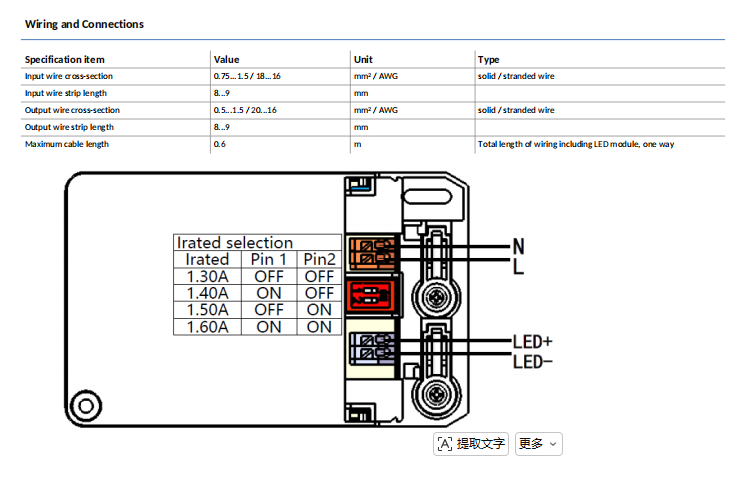The height and width of the screenshot is (490, 743).
Task: Click the 'Unit' column header
Action: click(363, 59)
